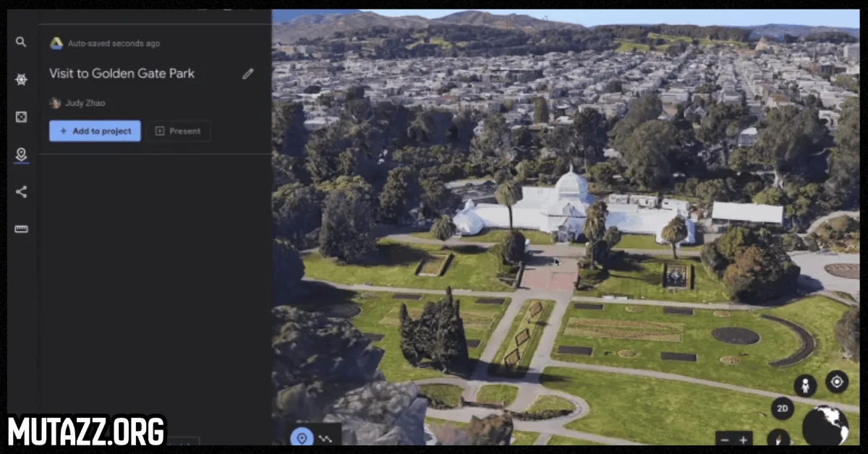Click the I'm Feeling Lucky dice icon
Image resolution: width=868 pixels, height=454 pixels.
point(21,117)
